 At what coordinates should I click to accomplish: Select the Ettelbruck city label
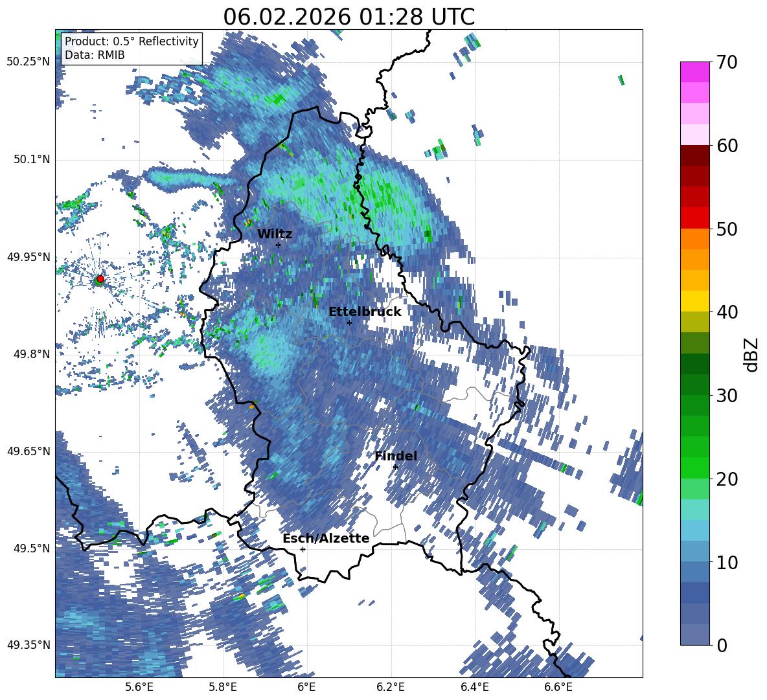[x=365, y=311]
